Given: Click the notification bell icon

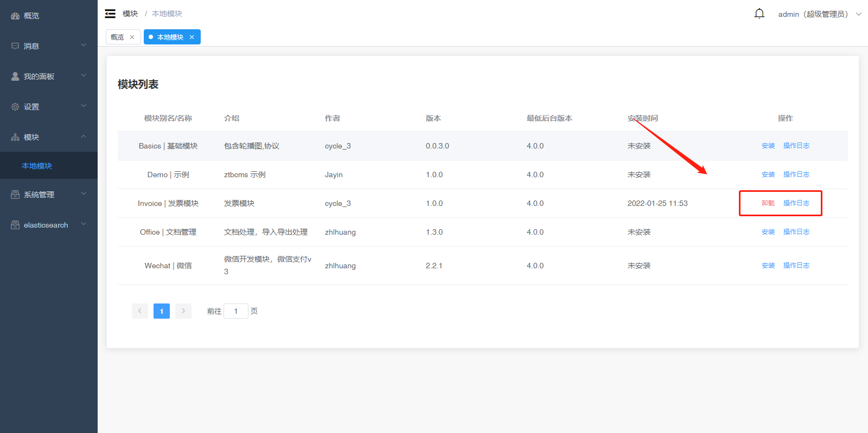Looking at the screenshot, I should (759, 14).
